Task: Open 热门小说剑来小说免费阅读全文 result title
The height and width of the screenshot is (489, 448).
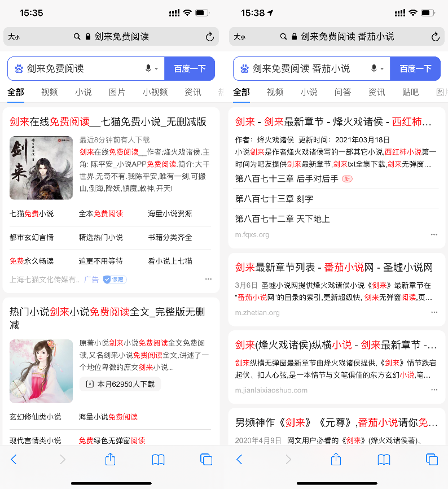Action: click(107, 318)
